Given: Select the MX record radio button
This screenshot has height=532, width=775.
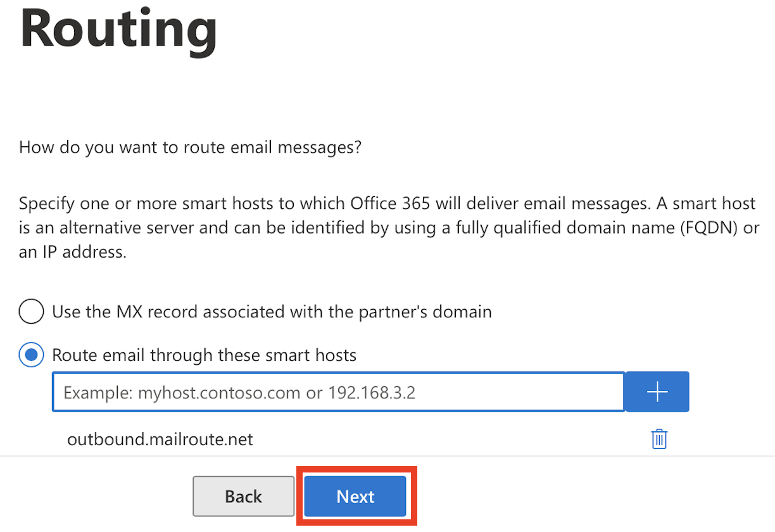Looking at the screenshot, I should [31, 312].
